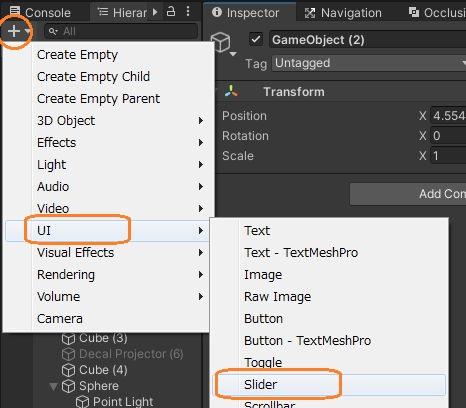Toggle the Hierarchy panel lock icon
The width and height of the screenshot is (466, 408).
[171, 12]
